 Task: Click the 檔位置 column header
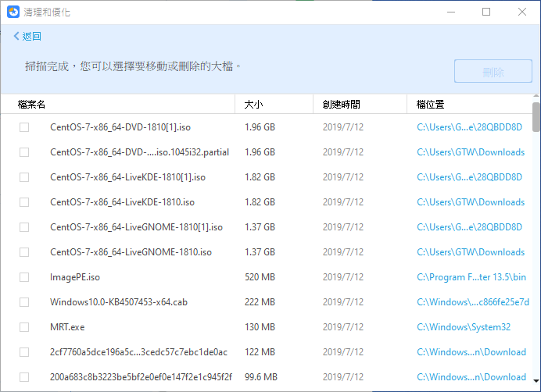coord(431,105)
